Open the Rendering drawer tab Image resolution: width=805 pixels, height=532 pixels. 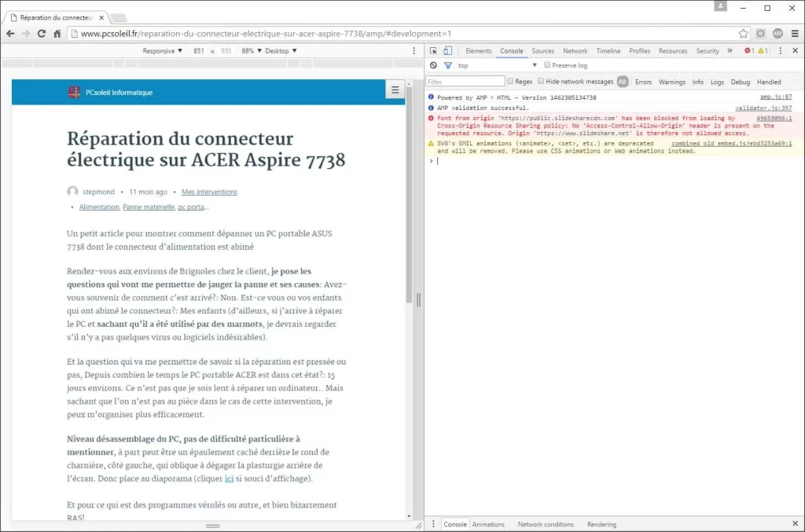pyautogui.click(x=601, y=524)
